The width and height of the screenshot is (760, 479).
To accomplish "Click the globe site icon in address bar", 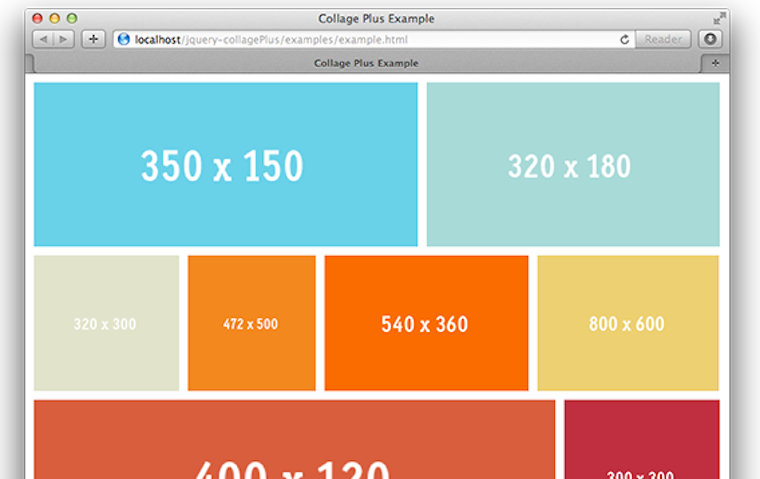I will (124, 39).
